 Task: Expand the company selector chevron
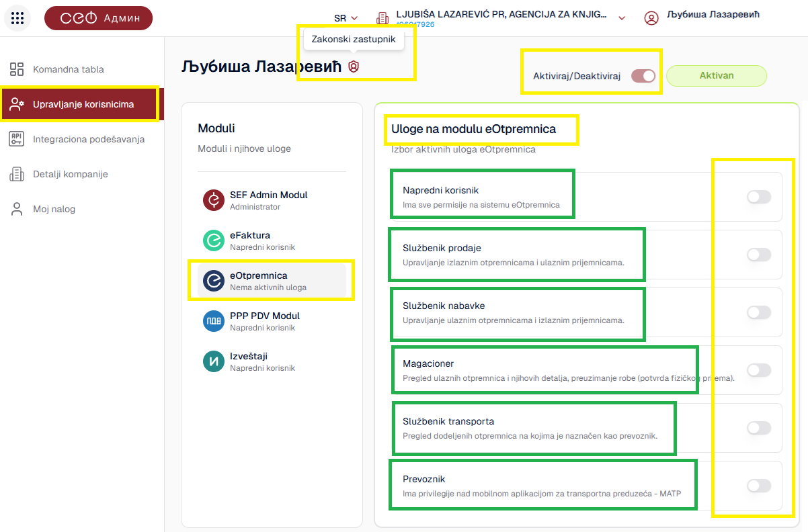coord(622,18)
